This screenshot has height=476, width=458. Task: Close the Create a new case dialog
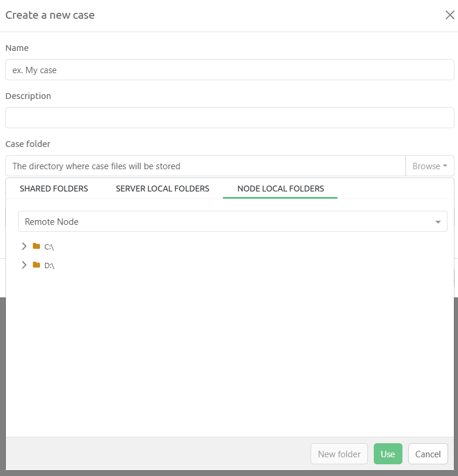coord(449,15)
